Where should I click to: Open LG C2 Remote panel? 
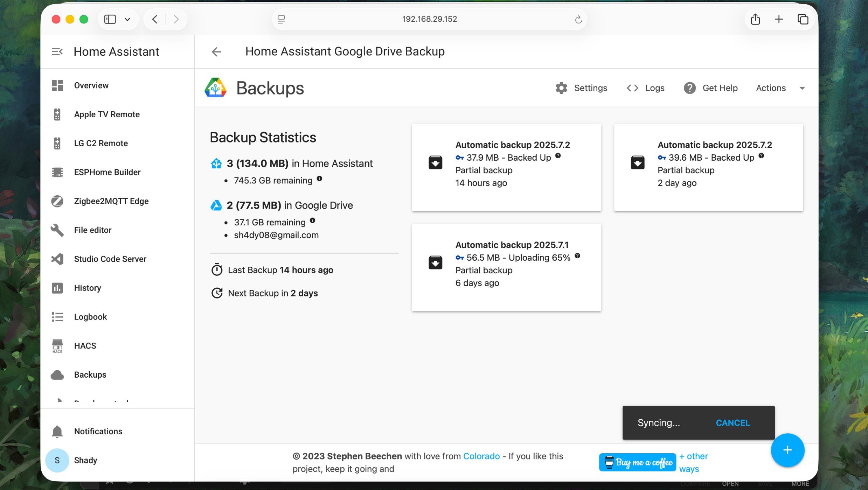coord(101,143)
